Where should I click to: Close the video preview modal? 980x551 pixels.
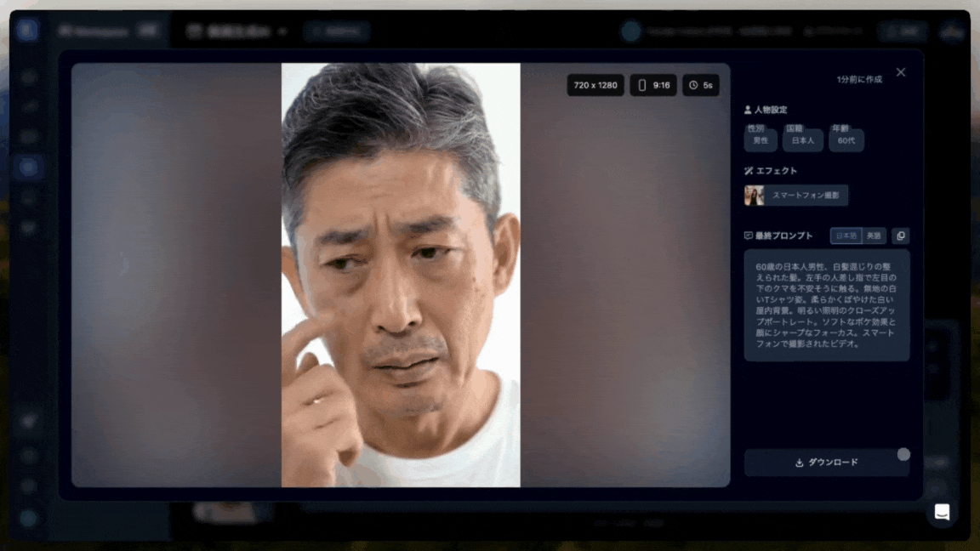click(x=901, y=72)
